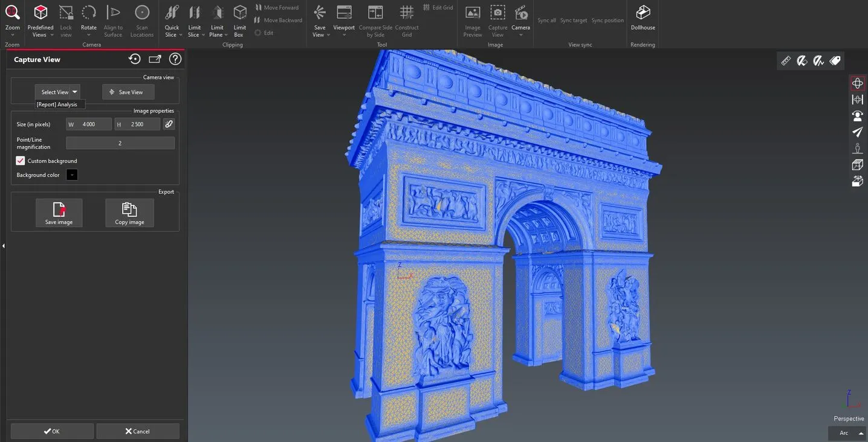Click the Save image button
Viewport: 868px width, 442px height.
point(59,213)
